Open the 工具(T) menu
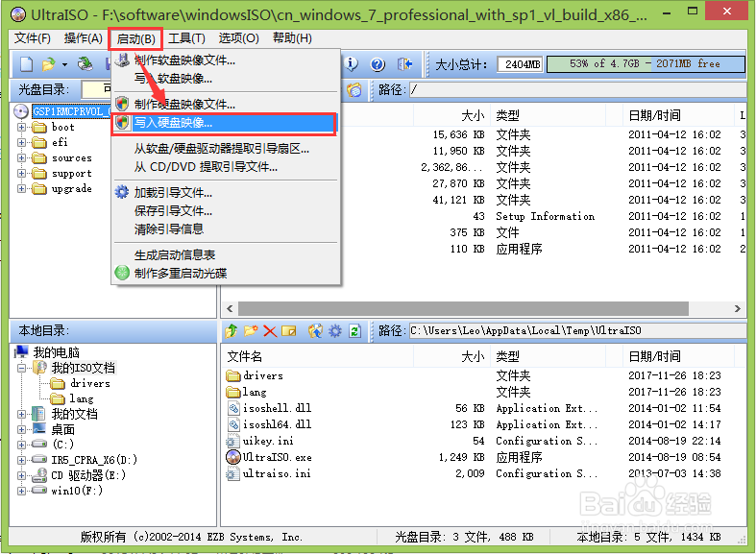This screenshot has width=756, height=554. coord(186,38)
